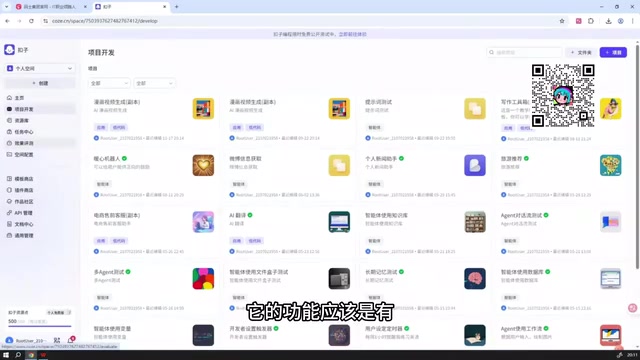Viewport: 640px width, 360px height.
Task: Open the 暖心机器人 heart thumbnail
Action: click(203, 165)
